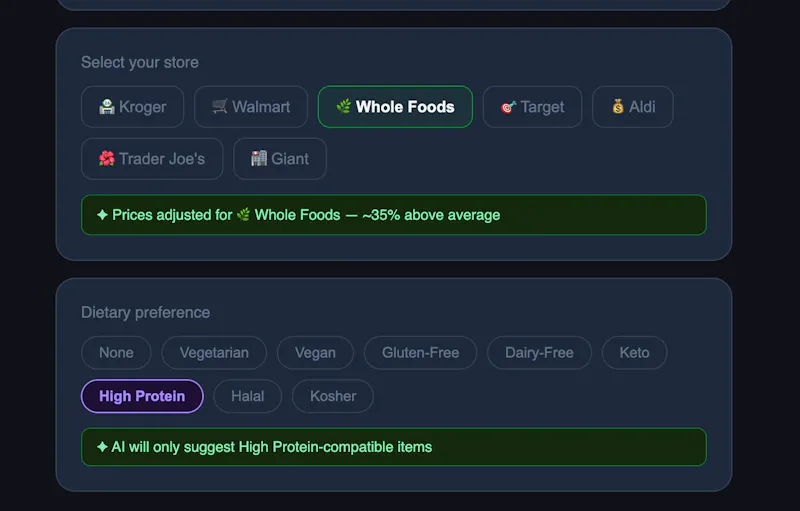This screenshot has height=511, width=800.
Task: Choose the Halal dietary preference
Action: tap(247, 396)
